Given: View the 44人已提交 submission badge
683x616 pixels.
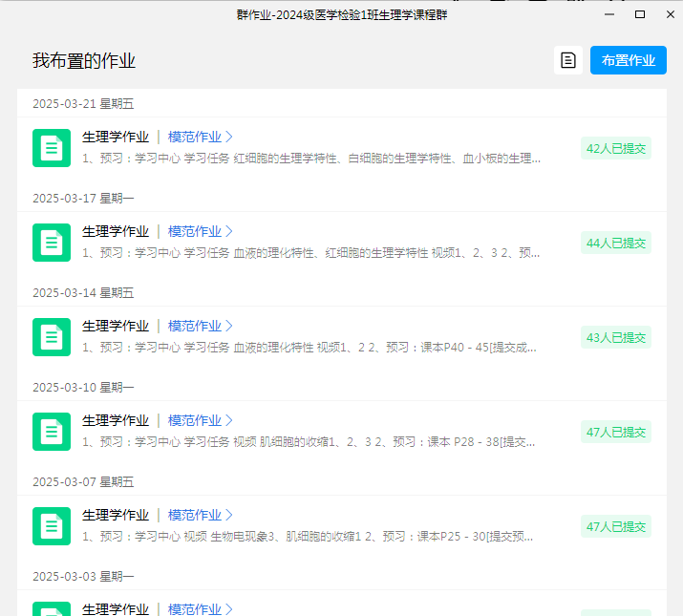Looking at the screenshot, I should [615, 243].
